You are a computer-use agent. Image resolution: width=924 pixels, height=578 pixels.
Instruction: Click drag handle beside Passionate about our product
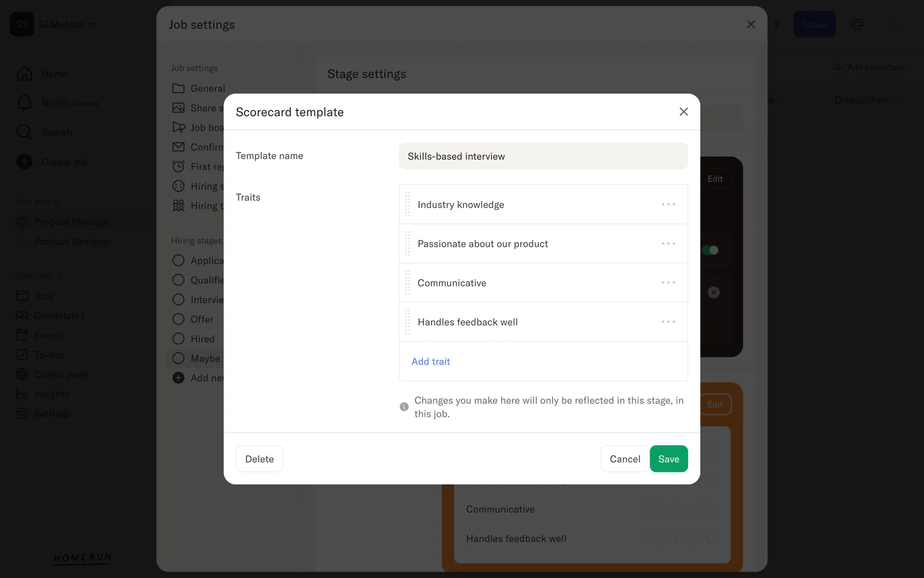click(408, 244)
